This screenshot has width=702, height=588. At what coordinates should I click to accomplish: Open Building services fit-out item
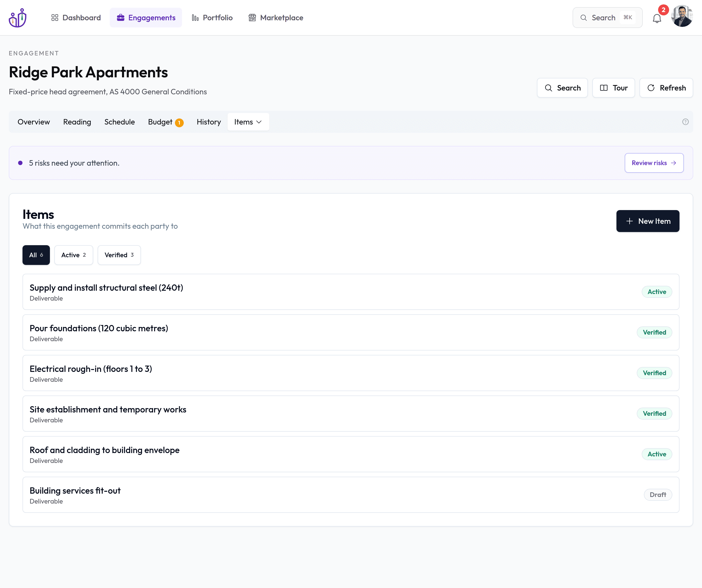tap(351, 495)
